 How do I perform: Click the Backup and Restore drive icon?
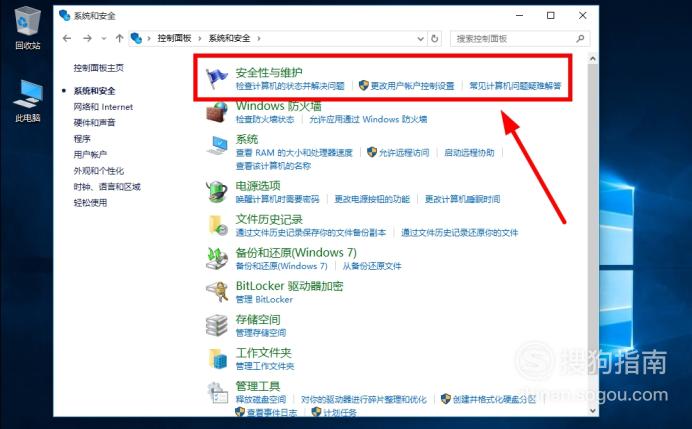point(217,258)
